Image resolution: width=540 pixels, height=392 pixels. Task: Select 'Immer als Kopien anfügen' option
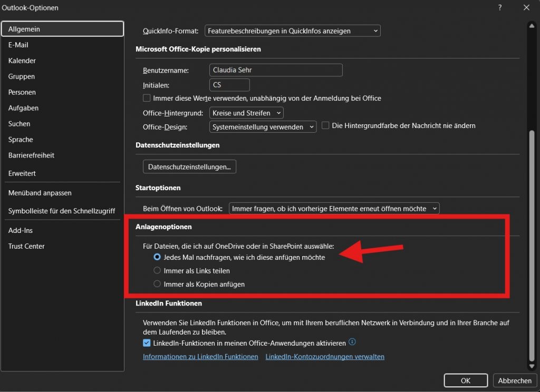point(157,284)
